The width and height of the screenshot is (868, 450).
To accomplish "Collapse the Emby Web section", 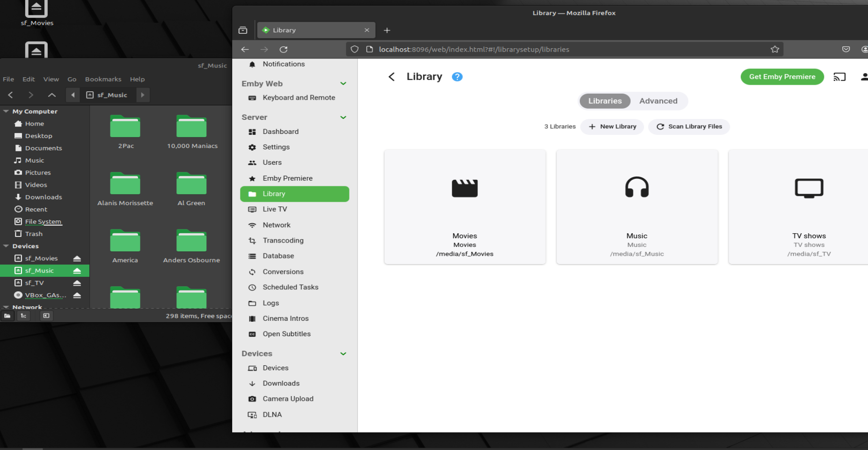I will (343, 83).
